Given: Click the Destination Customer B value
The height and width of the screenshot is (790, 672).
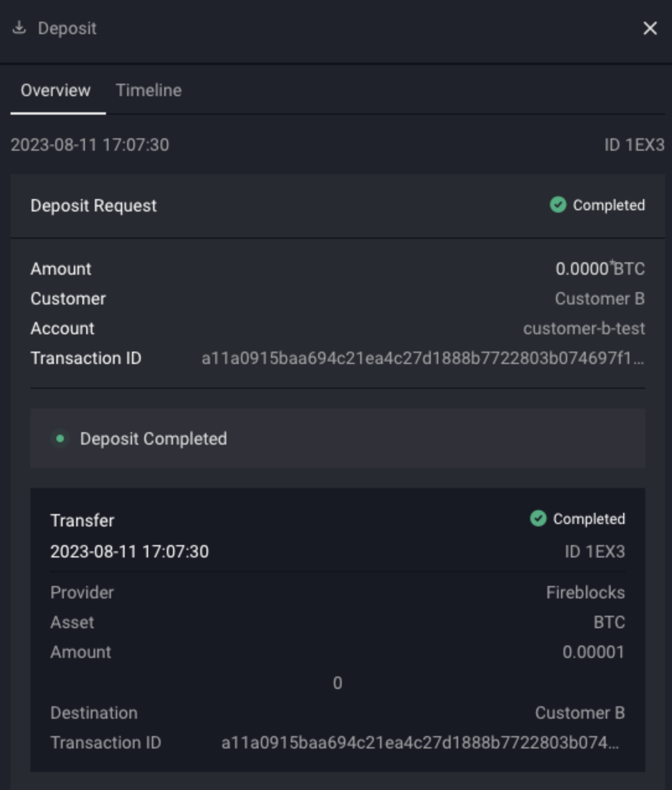Looking at the screenshot, I should 580,713.
